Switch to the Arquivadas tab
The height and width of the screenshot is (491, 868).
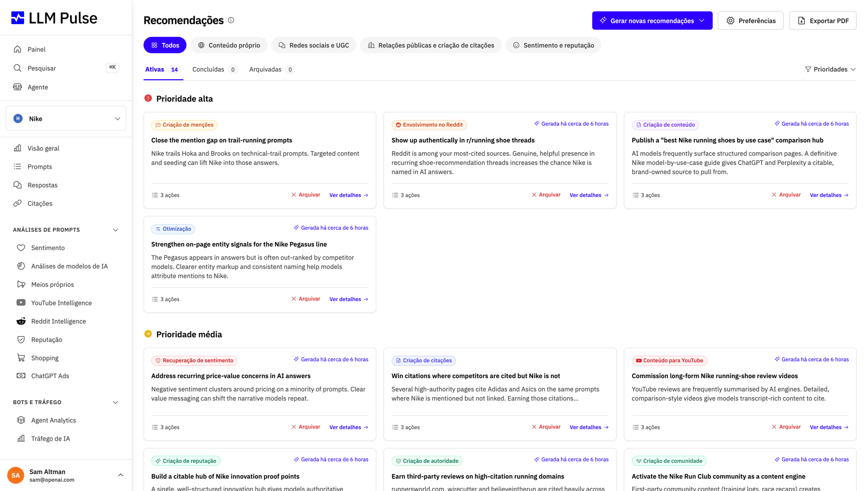click(x=272, y=69)
